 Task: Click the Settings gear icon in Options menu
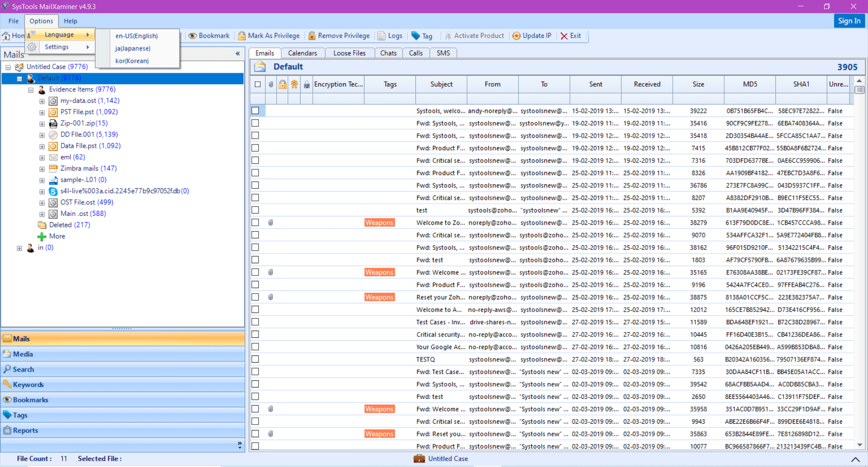32,47
